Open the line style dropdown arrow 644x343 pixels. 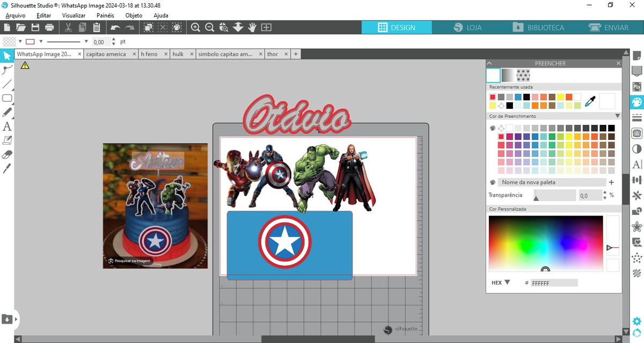coord(86,41)
